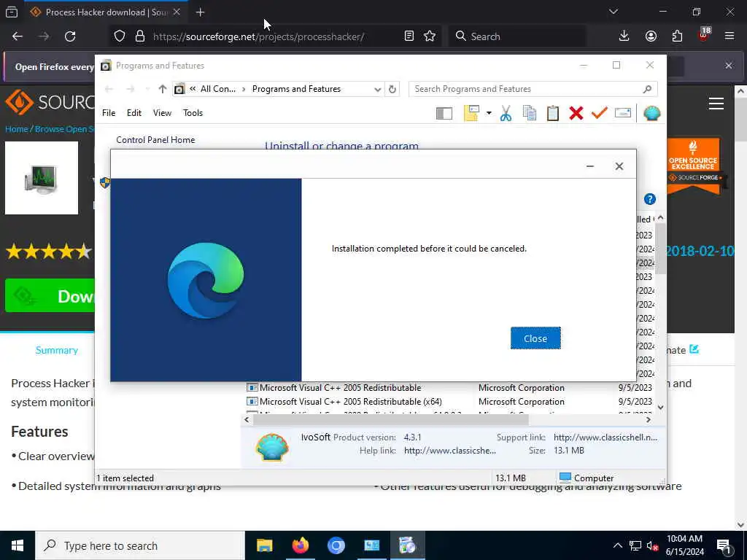747x560 pixels.
Task: Expand the address bar history dropdown
Action: (377, 89)
